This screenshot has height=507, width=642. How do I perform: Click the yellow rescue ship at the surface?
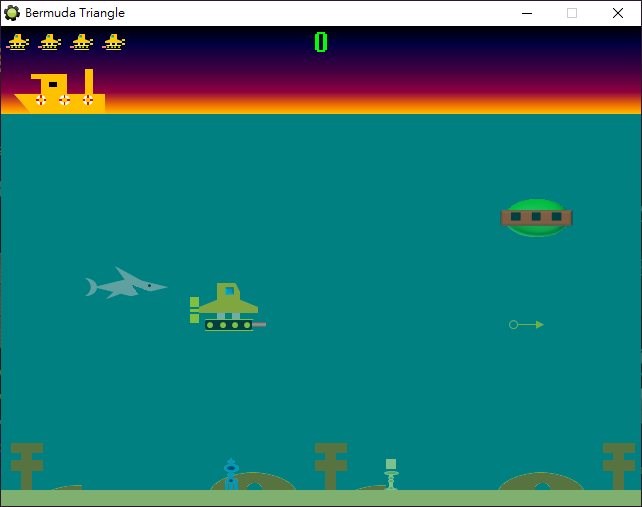click(x=60, y=91)
